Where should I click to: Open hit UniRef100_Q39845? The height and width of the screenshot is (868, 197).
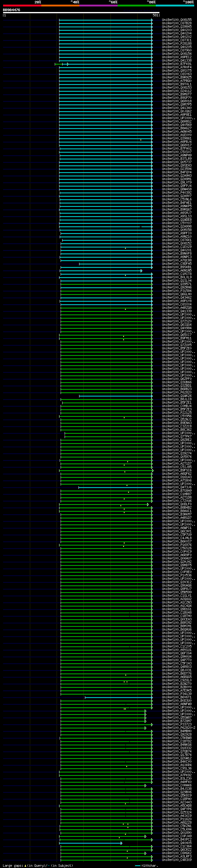click(x=177, y=26)
